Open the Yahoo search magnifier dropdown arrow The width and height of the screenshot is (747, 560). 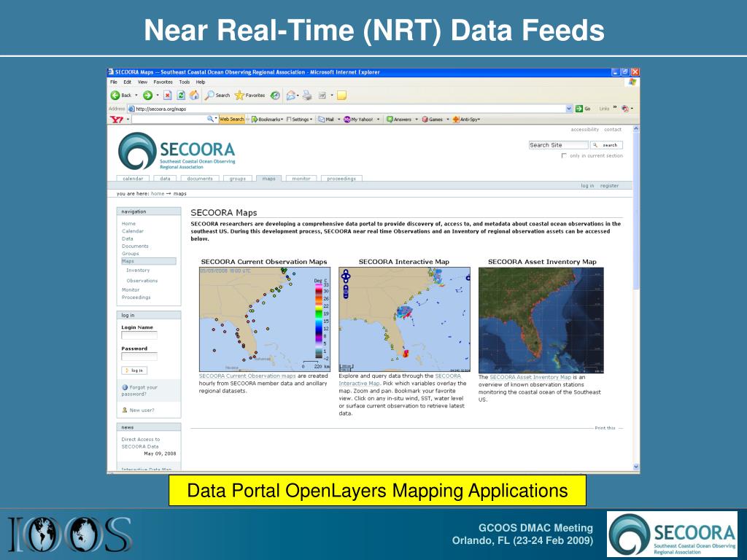click(x=216, y=119)
